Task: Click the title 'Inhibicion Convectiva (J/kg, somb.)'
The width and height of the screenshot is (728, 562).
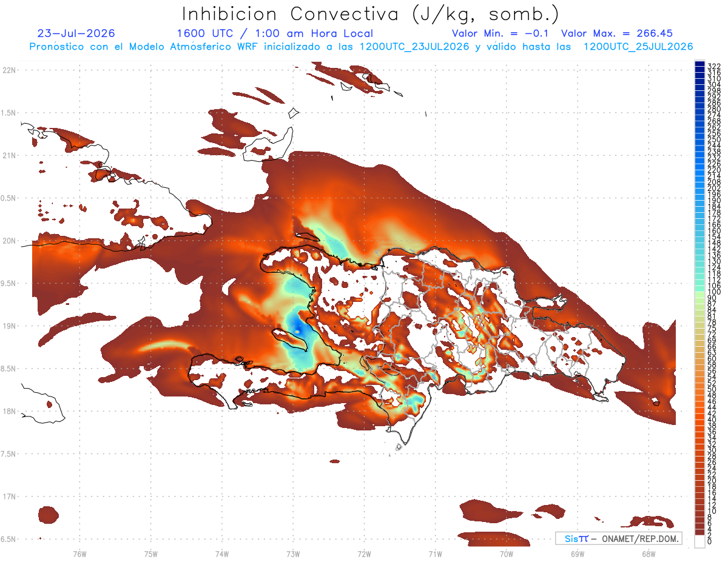Action: (x=370, y=15)
